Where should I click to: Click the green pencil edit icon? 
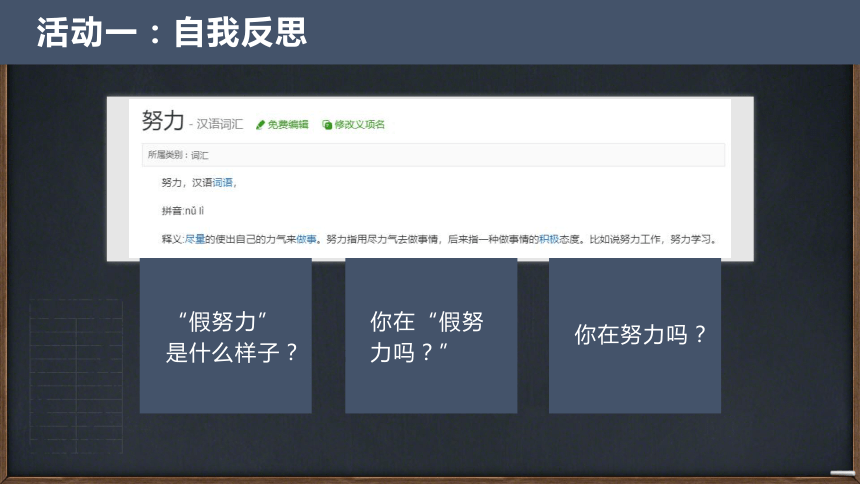[261, 125]
